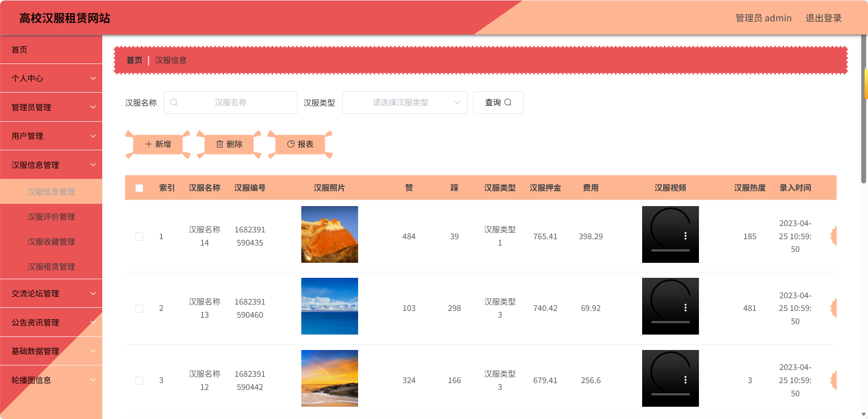Viewport: 868px width, 419px height.
Task: Expand 基础数据管理 sidebar menu
Action: pyautogui.click(x=51, y=351)
